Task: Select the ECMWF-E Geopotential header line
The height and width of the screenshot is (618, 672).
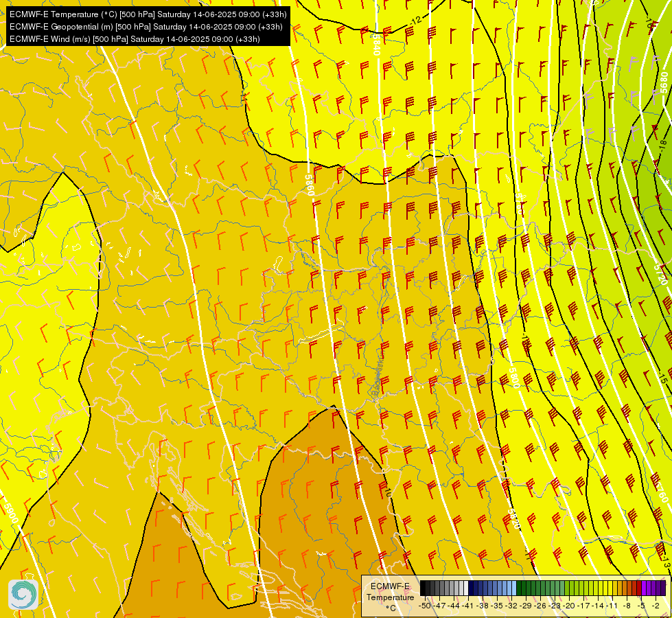Action: pyautogui.click(x=146, y=27)
